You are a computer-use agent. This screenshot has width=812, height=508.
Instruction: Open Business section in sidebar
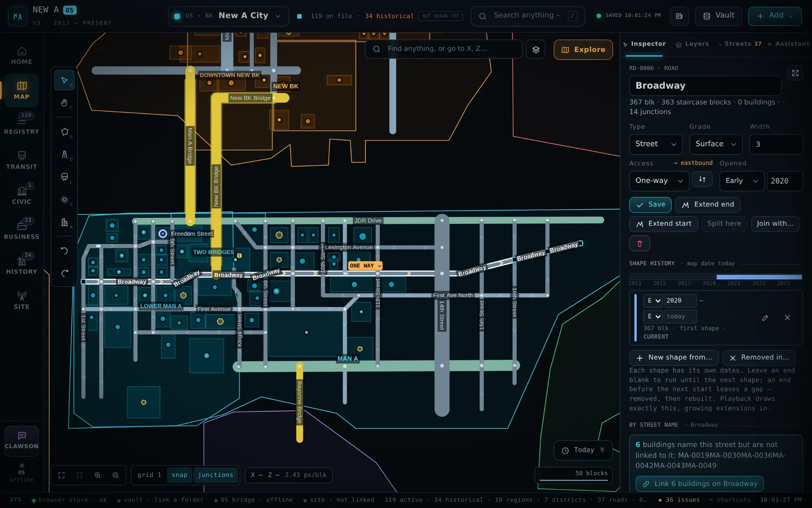pos(22,230)
